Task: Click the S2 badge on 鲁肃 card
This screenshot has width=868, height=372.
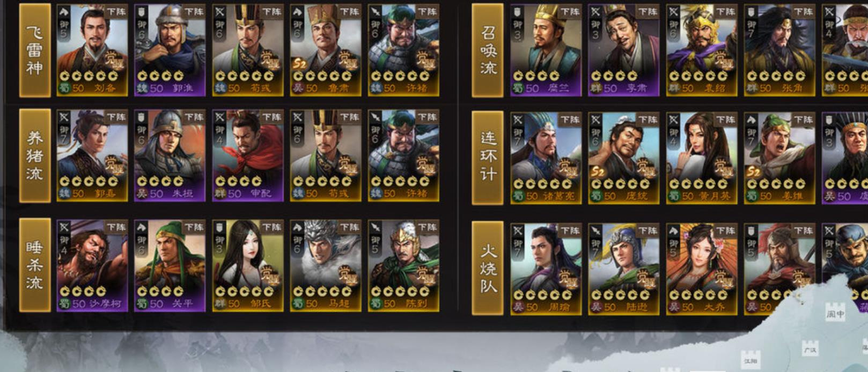Action: click(299, 63)
